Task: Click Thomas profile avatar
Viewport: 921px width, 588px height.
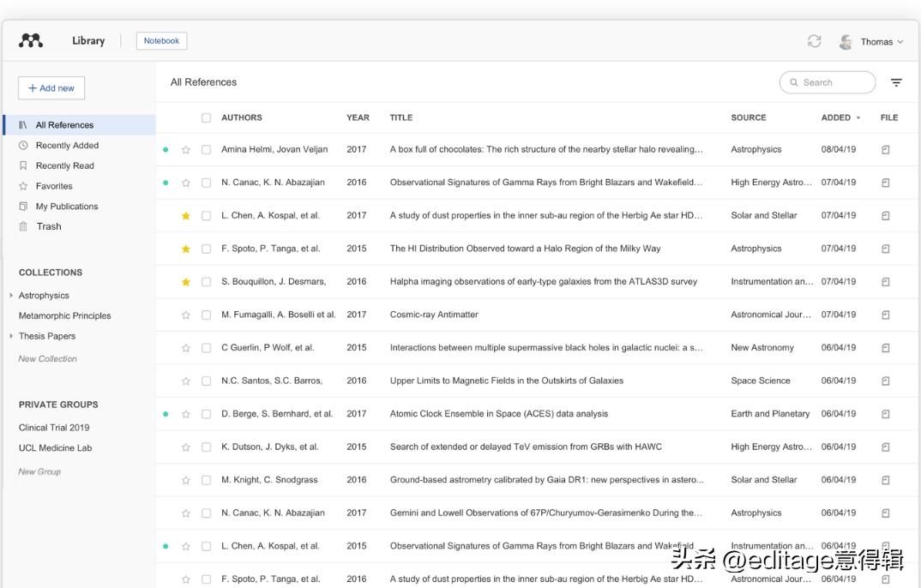Action: coord(846,42)
